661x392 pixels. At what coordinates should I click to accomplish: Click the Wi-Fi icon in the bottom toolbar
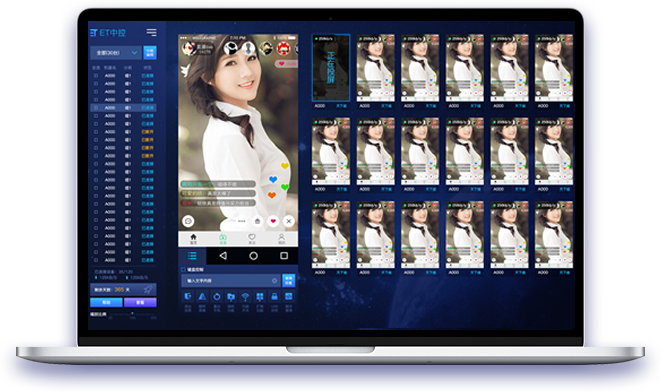click(x=245, y=297)
